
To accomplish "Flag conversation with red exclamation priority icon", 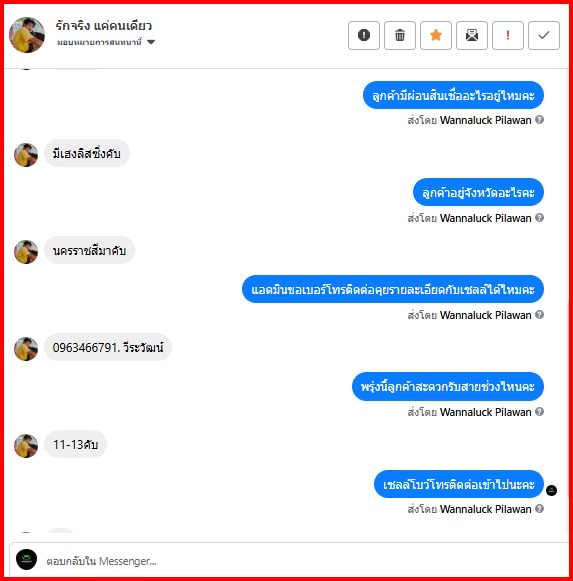I will (x=507, y=36).
